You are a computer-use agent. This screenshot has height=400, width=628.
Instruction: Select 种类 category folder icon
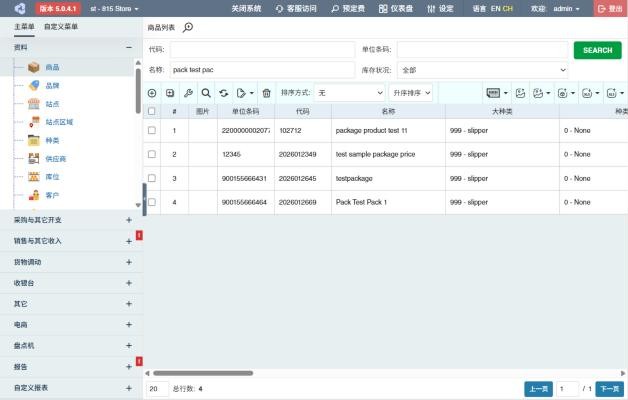[x=34, y=140]
